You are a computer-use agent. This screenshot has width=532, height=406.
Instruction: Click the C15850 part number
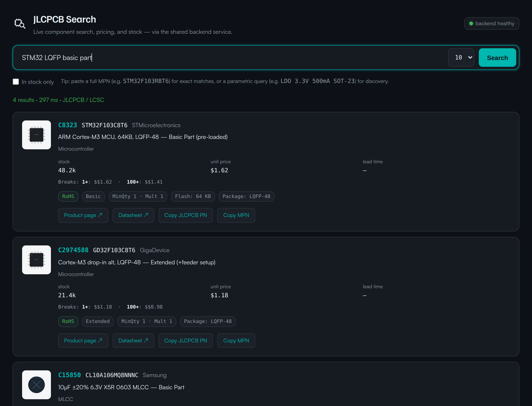pyautogui.click(x=70, y=375)
